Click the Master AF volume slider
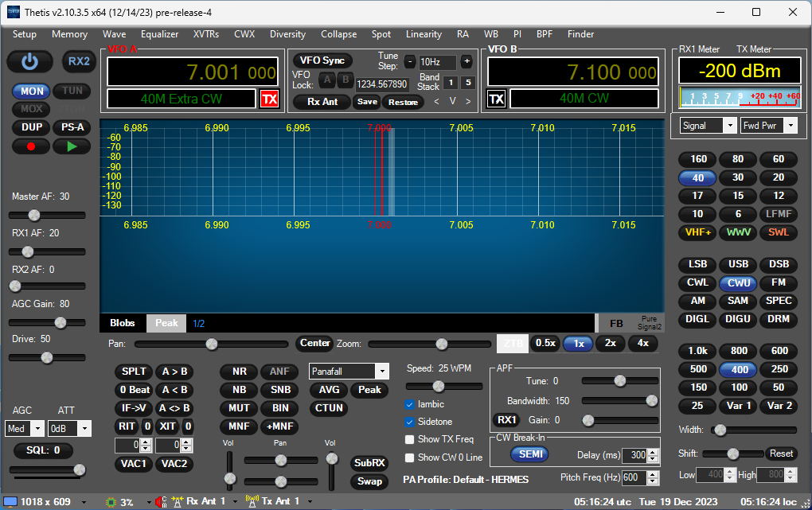The image size is (812, 510). click(34, 215)
